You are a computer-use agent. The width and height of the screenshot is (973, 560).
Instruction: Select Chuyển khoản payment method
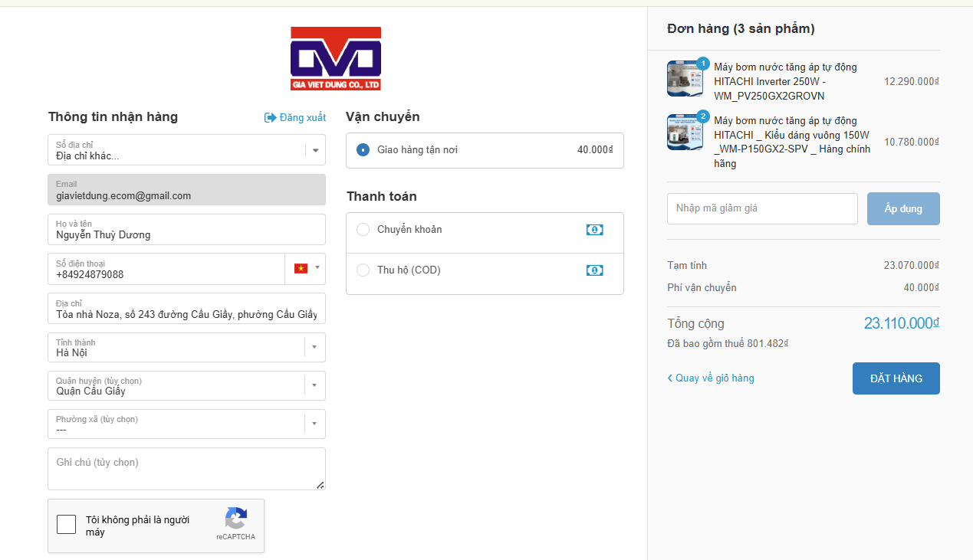[x=363, y=230]
